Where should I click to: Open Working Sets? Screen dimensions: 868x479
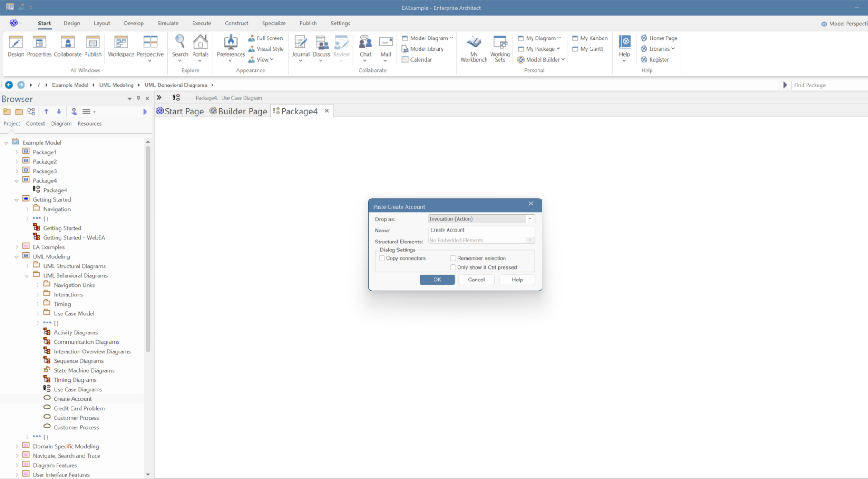[500, 49]
